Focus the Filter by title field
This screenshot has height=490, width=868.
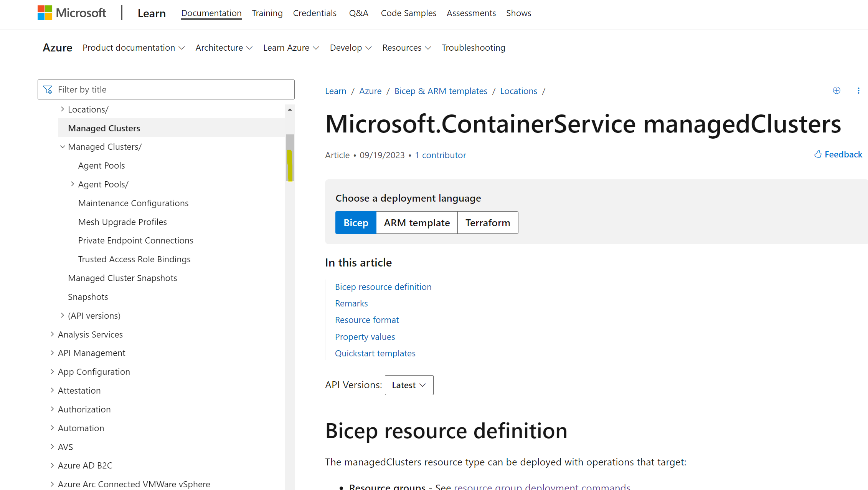pos(173,89)
